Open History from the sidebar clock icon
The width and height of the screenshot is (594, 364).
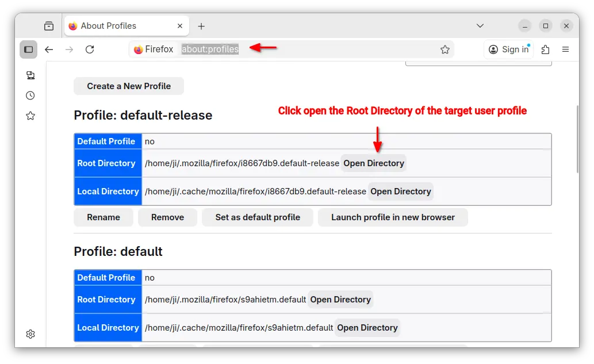(30, 95)
